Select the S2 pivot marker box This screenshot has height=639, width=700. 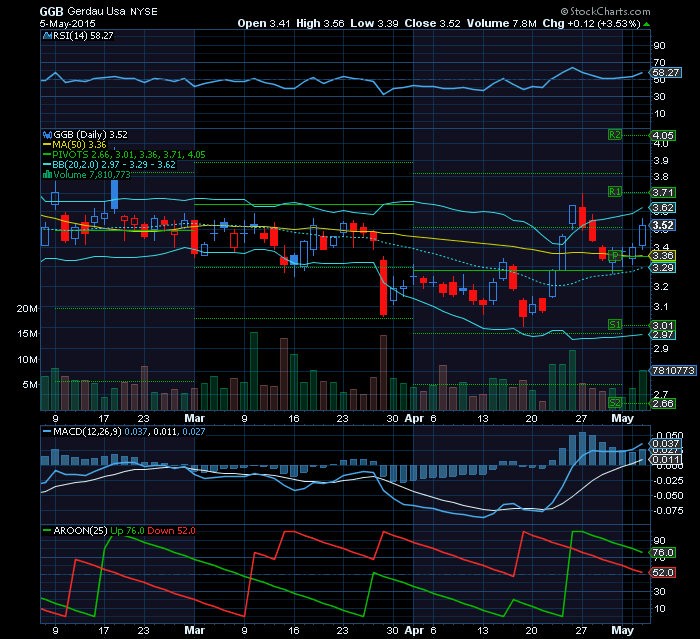(615, 403)
